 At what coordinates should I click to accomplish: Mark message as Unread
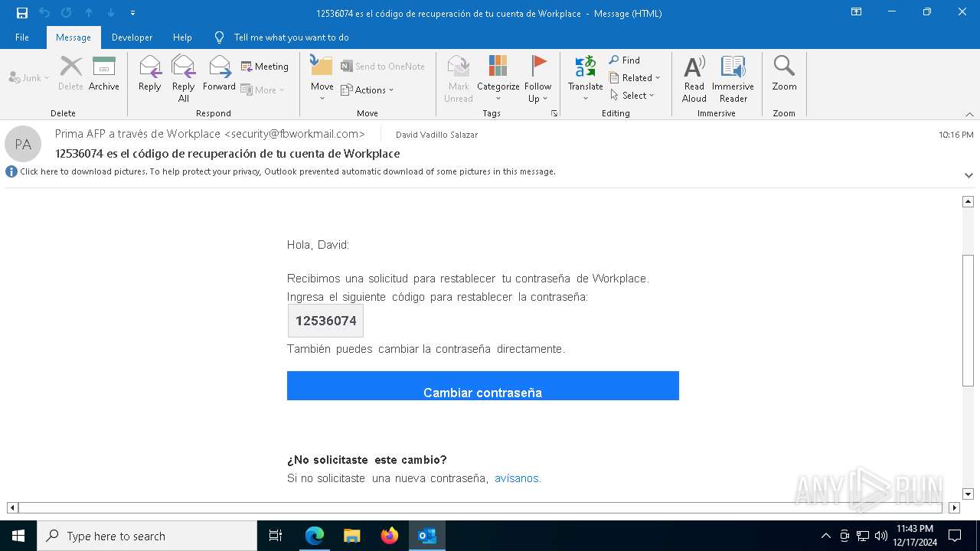click(x=459, y=79)
